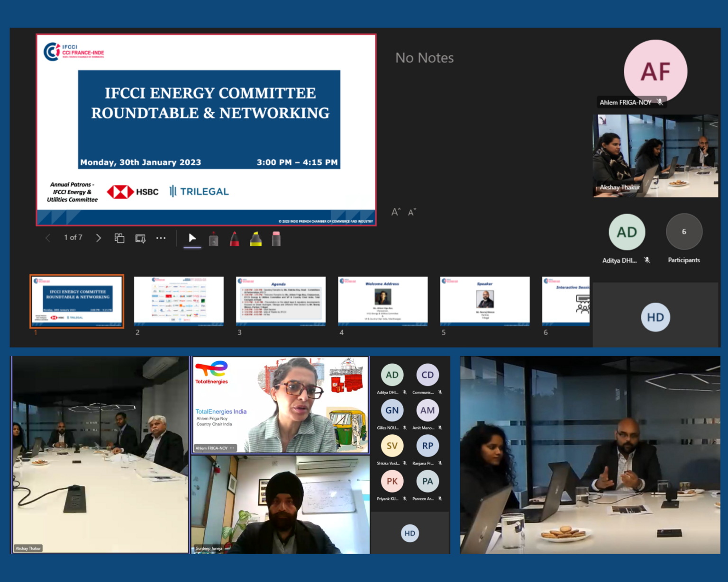Open options menu on Ahlem FRIGA-NOY video
This screenshot has height=582, width=728.
point(232,448)
